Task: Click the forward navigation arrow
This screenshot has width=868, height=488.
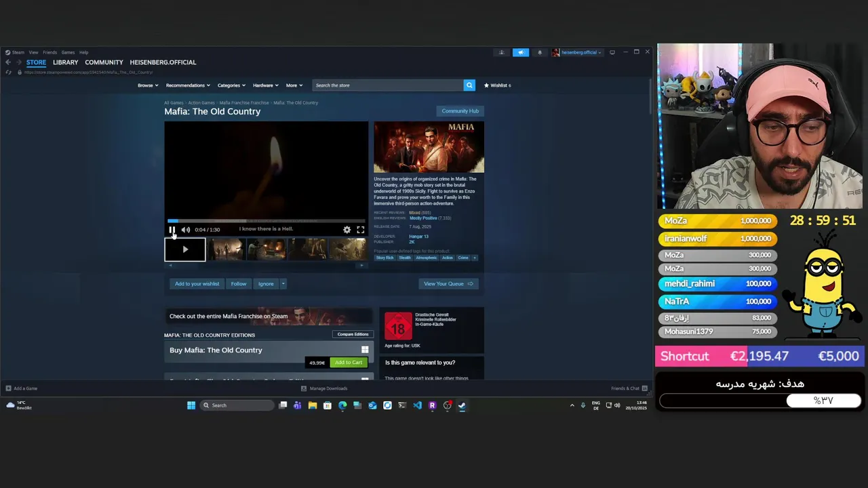Action: [18, 62]
